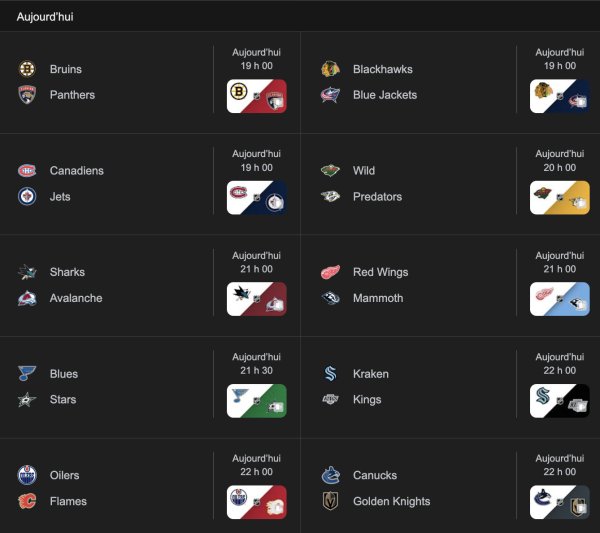
Task: Click the Blackhawks team logo icon
Action: pyautogui.click(x=330, y=69)
